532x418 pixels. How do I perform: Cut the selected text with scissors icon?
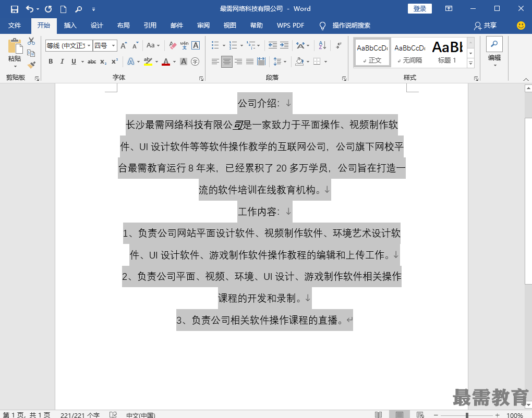click(31, 41)
